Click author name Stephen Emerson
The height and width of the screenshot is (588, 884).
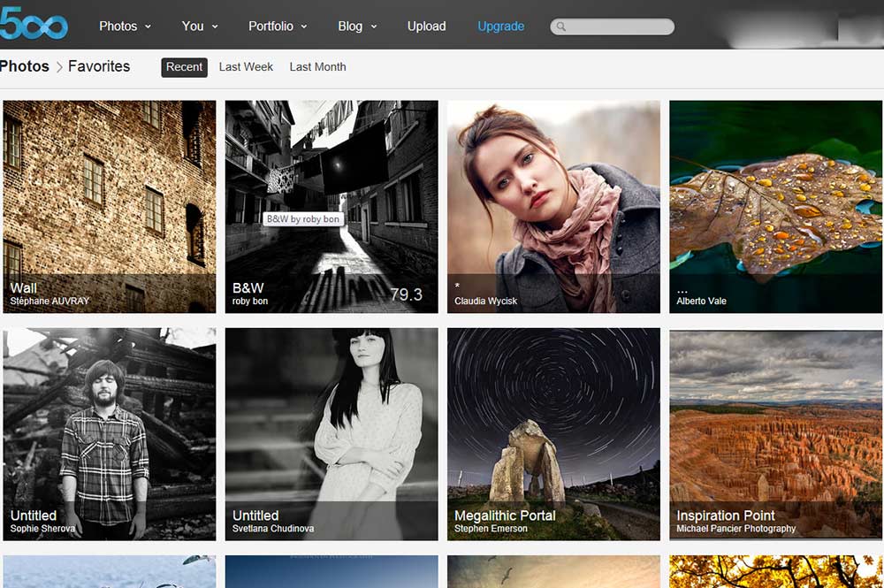[x=491, y=529]
